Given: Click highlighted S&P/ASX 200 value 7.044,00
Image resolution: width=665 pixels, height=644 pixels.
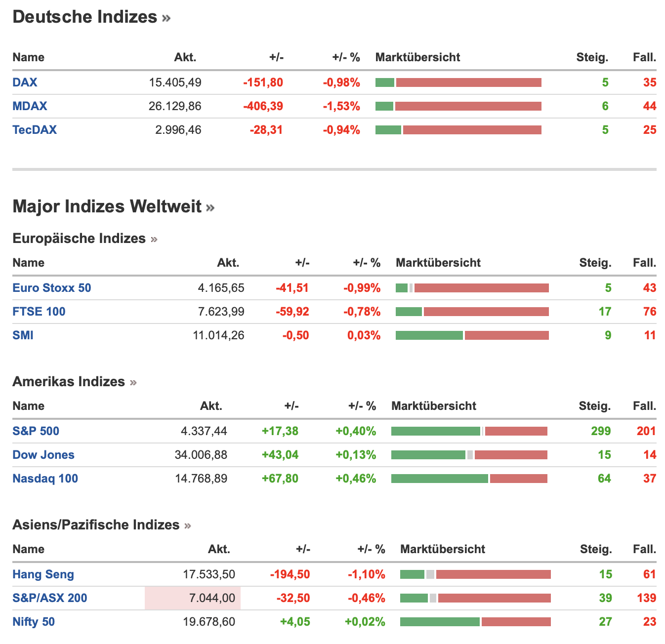Looking at the screenshot, I should [212, 598].
